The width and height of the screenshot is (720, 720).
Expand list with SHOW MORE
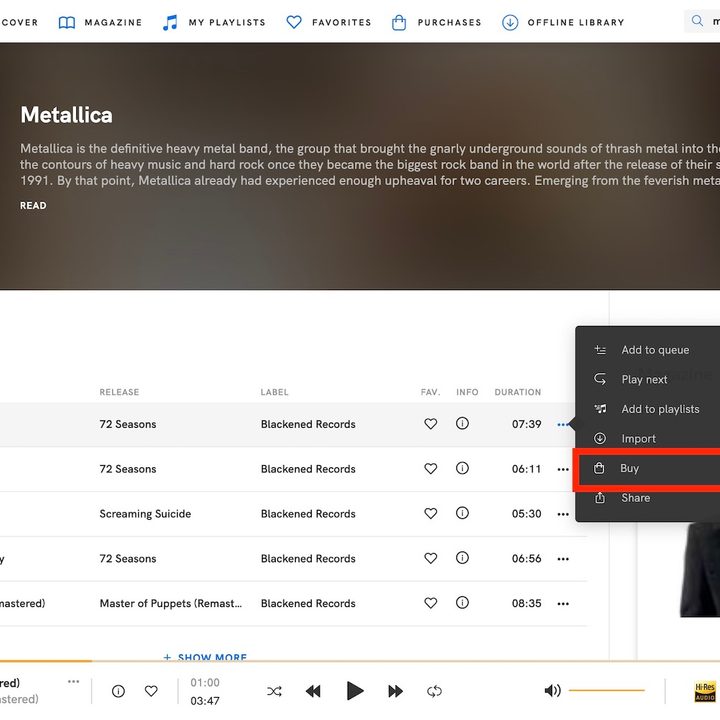click(x=205, y=657)
